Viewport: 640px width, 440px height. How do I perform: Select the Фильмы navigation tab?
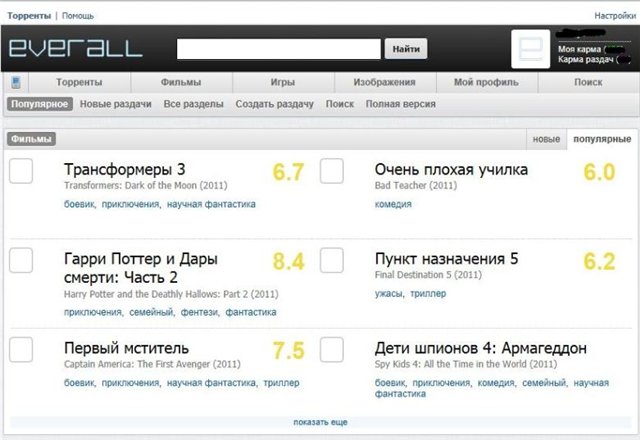click(181, 82)
